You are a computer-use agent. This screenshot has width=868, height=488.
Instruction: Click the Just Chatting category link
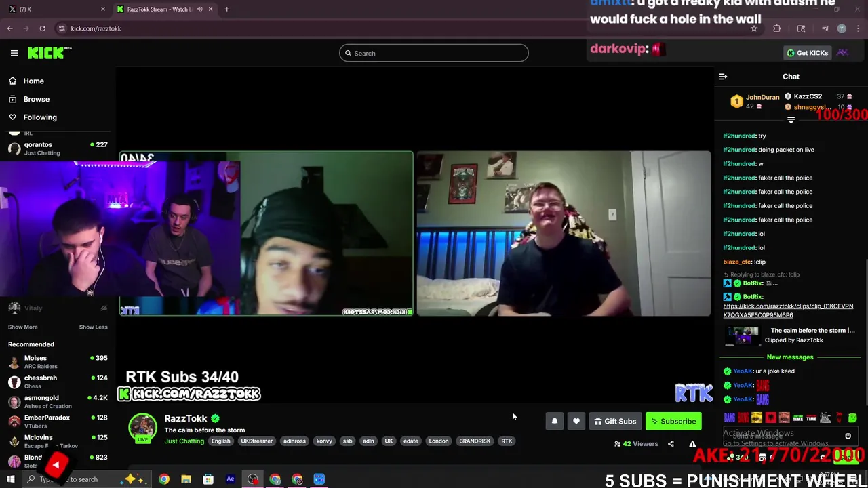(x=184, y=441)
